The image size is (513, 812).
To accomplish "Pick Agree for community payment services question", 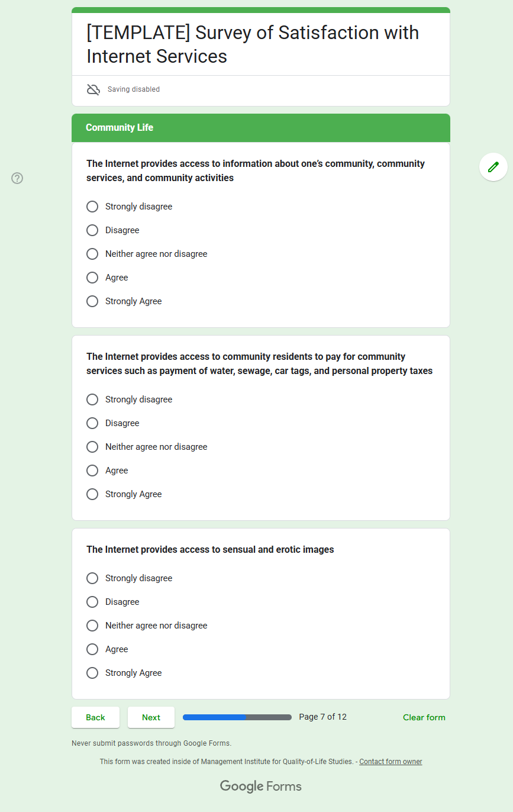I will (x=92, y=471).
